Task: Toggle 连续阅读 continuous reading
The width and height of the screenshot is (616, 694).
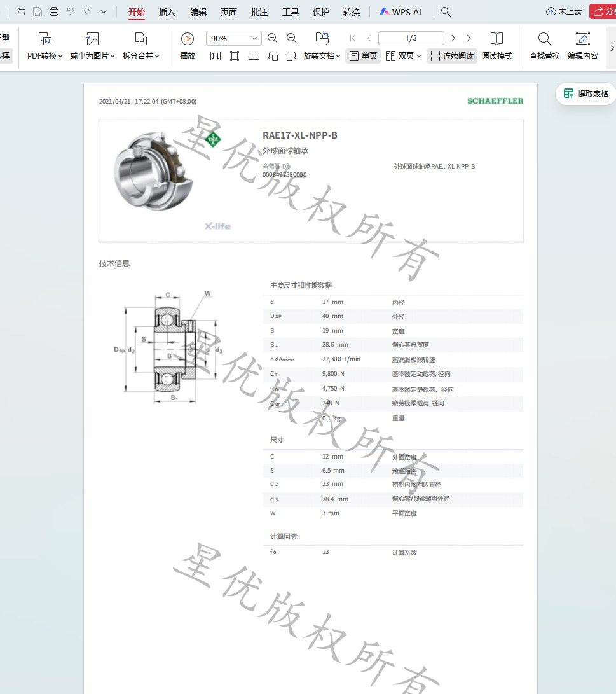Action: [x=452, y=56]
